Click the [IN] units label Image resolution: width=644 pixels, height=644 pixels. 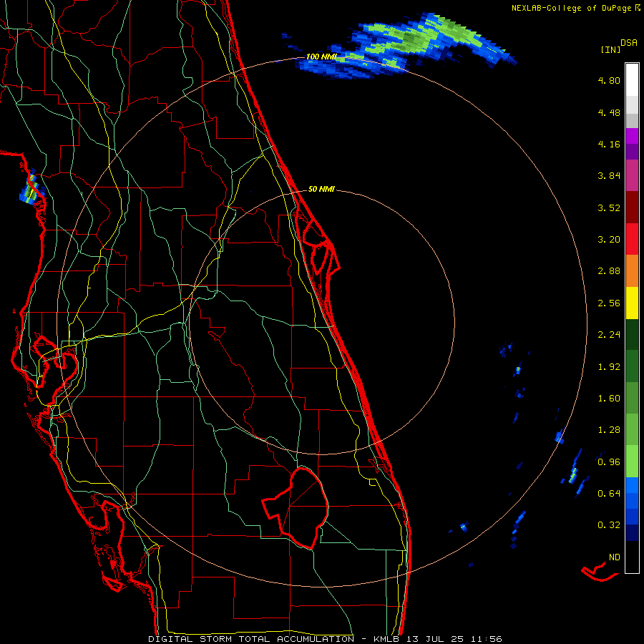point(610,49)
